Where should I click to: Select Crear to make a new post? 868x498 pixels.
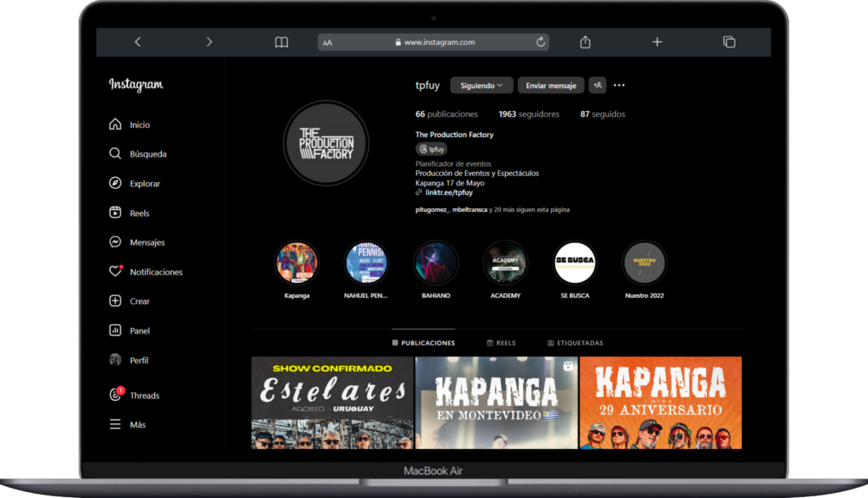[x=130, y=301]
